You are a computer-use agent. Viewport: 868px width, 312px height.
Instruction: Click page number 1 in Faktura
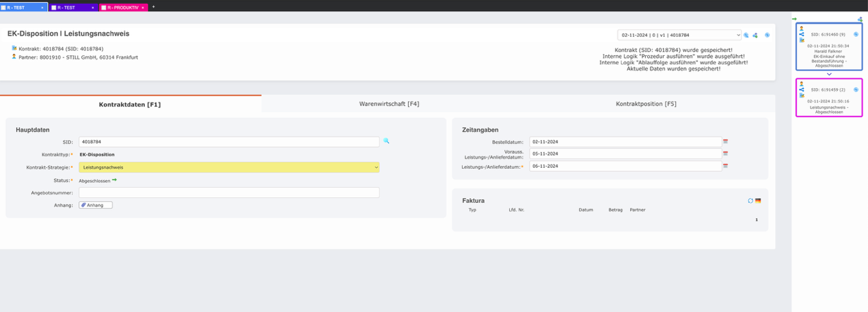[x=757, y=220]
